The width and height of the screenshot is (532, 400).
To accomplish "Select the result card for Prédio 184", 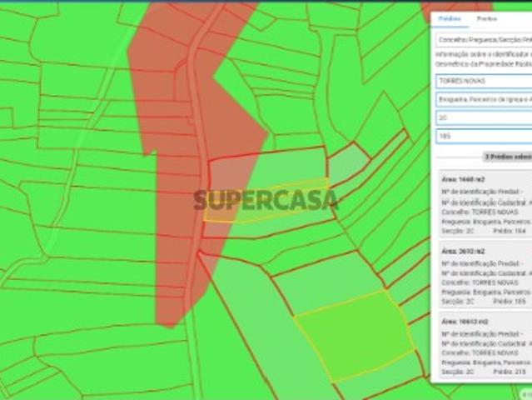I will coord(485,204).
